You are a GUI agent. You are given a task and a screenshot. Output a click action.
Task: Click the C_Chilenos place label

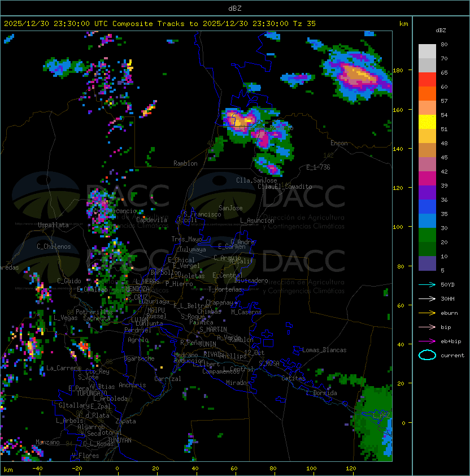(54, 246)
